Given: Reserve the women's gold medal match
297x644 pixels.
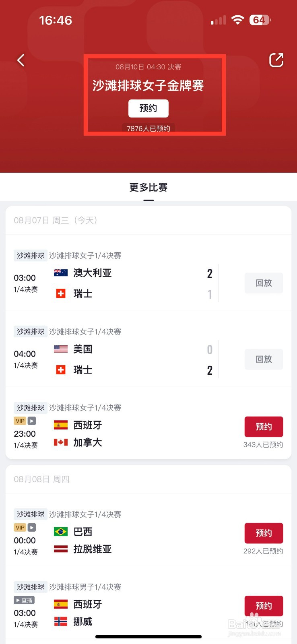Looking at the screenshot, I should point(148,108).
